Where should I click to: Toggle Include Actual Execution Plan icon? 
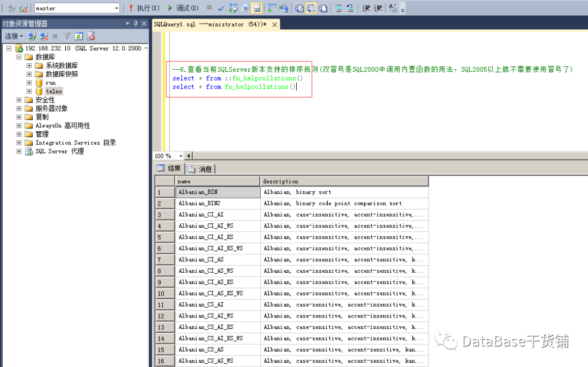(x=272, y=8)
